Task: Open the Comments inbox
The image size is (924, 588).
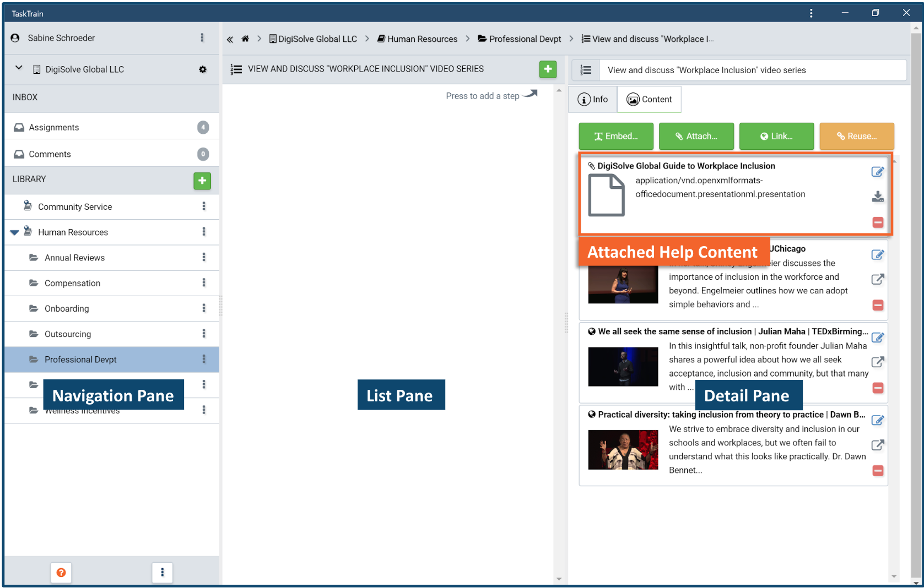Action: point(112,154)
